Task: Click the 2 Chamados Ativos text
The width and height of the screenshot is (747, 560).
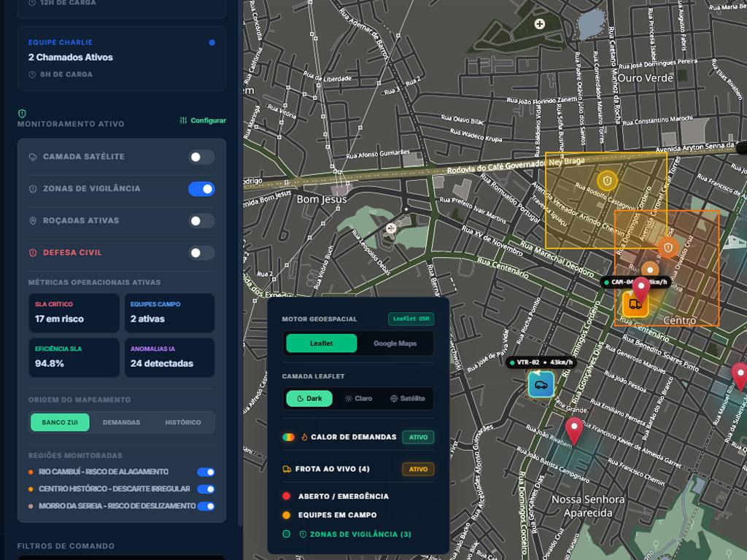Action: tap(71, 57)
